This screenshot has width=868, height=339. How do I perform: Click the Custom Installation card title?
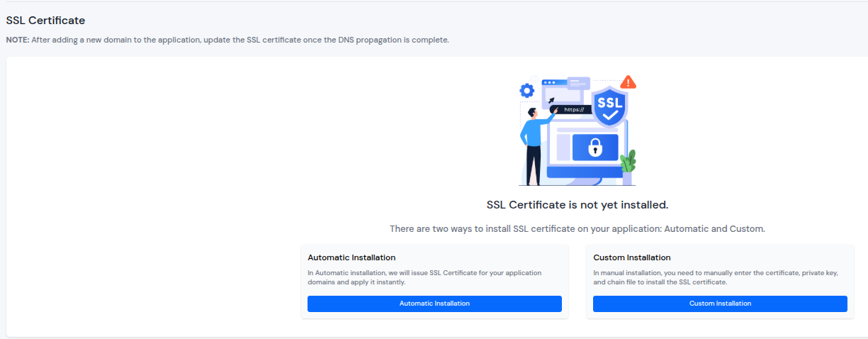(x=632, y=257)
